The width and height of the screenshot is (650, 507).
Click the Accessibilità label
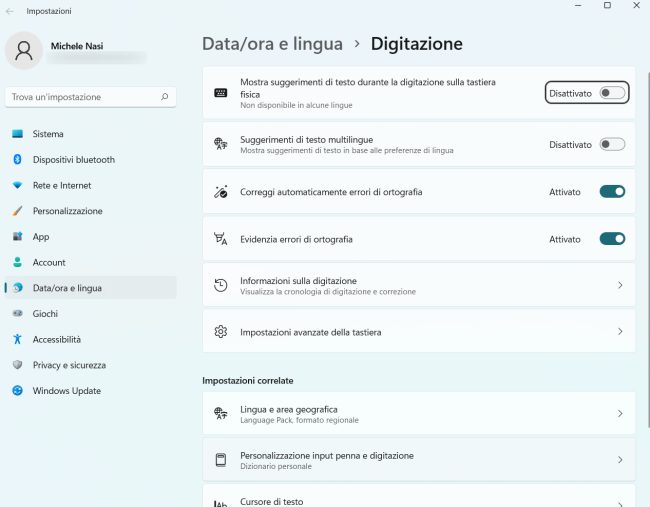click(x=57, y=340)
